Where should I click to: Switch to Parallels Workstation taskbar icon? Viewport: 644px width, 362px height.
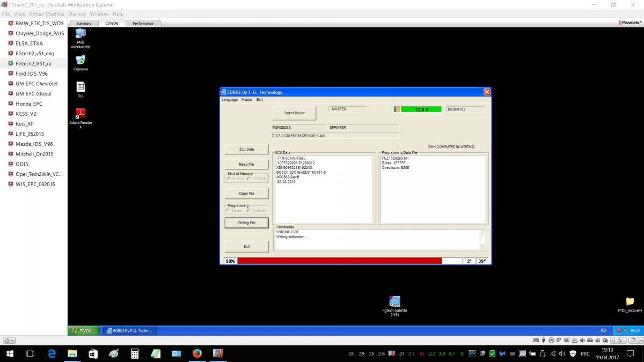[218, 353]
